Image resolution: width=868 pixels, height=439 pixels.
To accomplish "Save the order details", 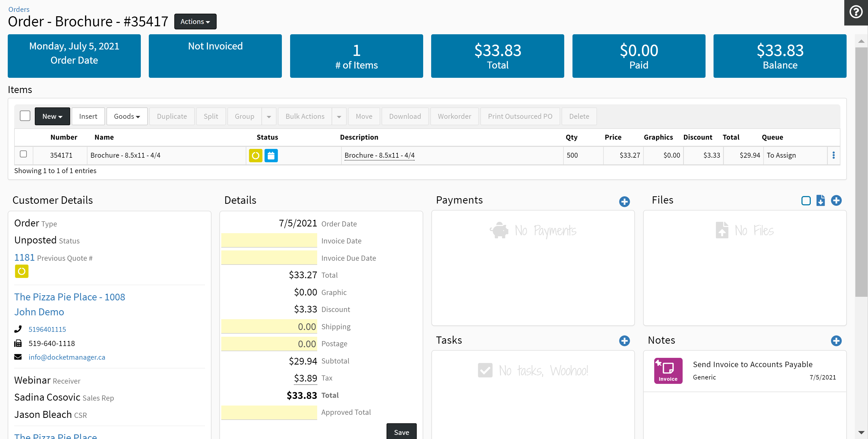I will coord(401,432).
